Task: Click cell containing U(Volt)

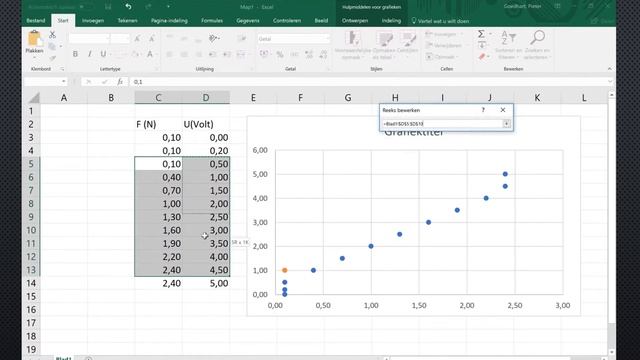Action: [206, 124]
